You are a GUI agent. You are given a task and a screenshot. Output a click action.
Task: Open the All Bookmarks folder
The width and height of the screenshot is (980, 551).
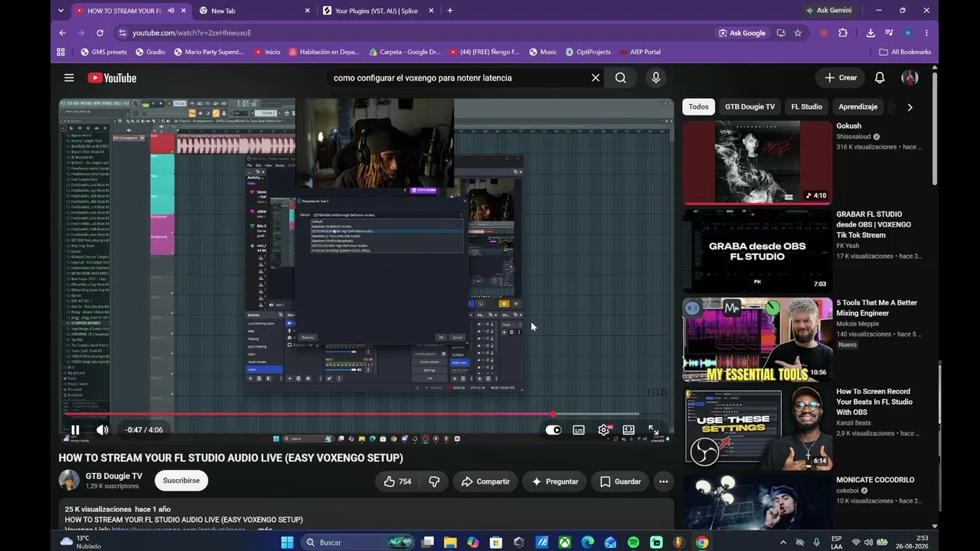pos(906,52)
